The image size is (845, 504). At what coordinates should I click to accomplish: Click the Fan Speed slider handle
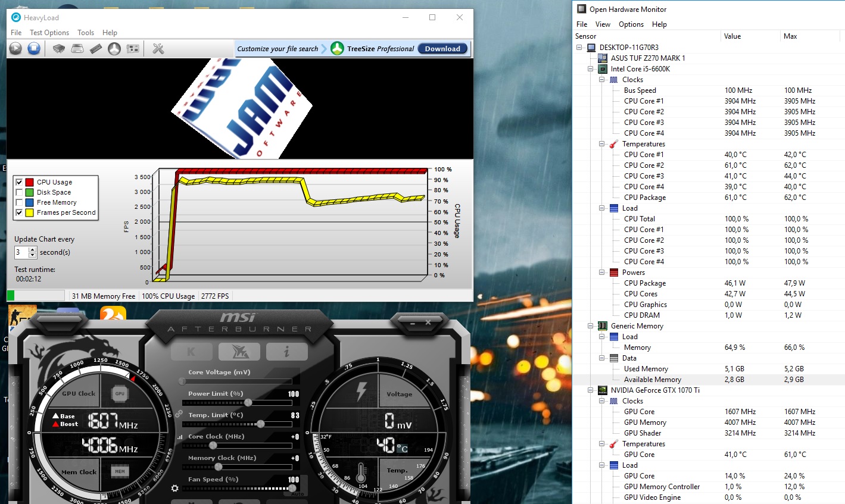pyautogui.click(x=292, y=489)
